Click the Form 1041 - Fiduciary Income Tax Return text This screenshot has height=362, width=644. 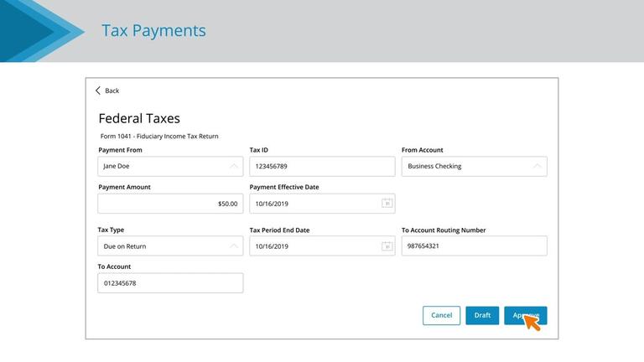click(x=159, y=137)
